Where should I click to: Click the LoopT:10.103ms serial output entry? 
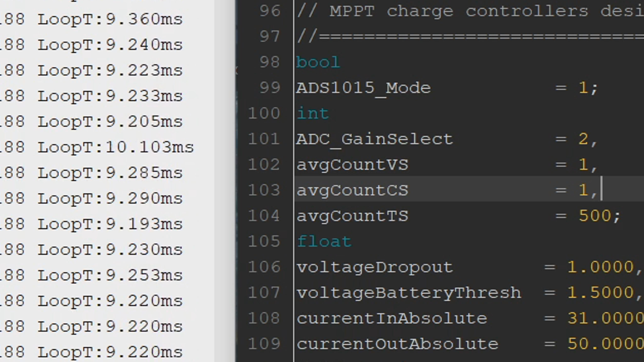(x=116, y=147)
